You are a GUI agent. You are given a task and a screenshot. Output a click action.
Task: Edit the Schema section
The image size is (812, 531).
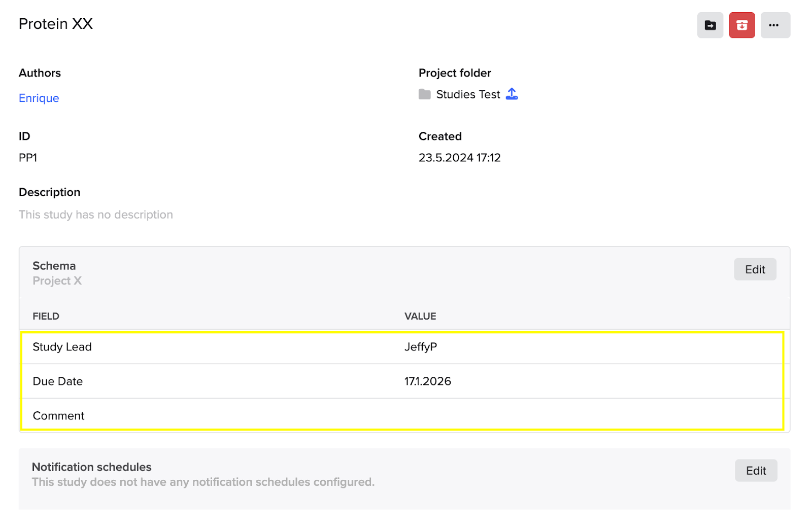click(755, 270)
